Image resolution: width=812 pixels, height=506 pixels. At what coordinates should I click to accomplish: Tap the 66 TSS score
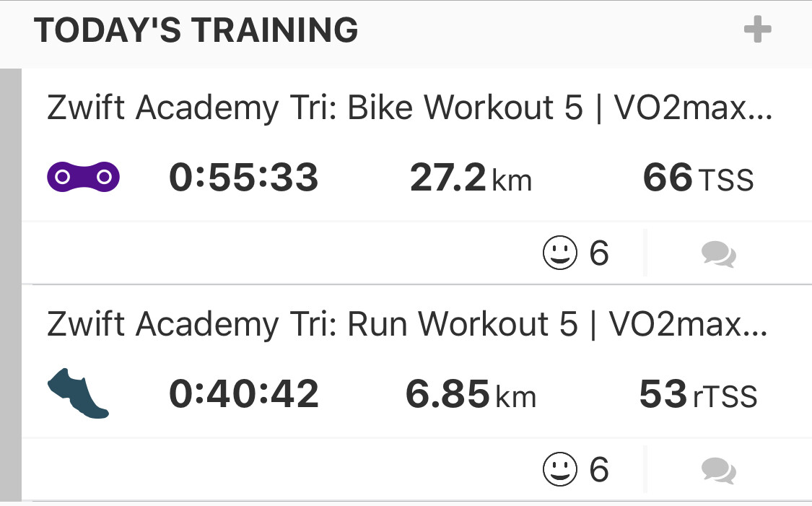click(698, 178)
